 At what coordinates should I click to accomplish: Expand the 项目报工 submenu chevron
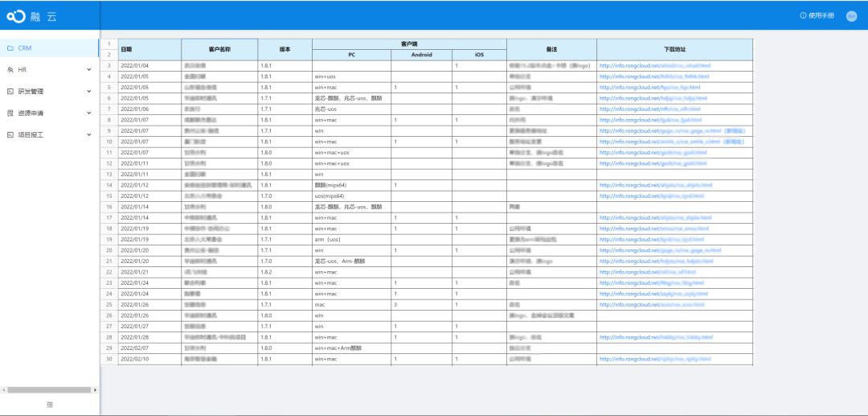pyautogui.click(x=89, y=135)
